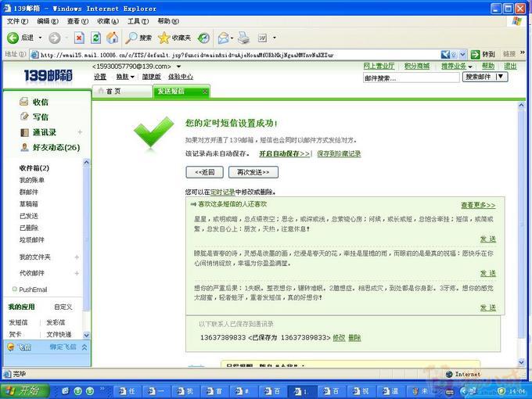
Task: Click the 再次发送>> button
Action: (253, 172)
